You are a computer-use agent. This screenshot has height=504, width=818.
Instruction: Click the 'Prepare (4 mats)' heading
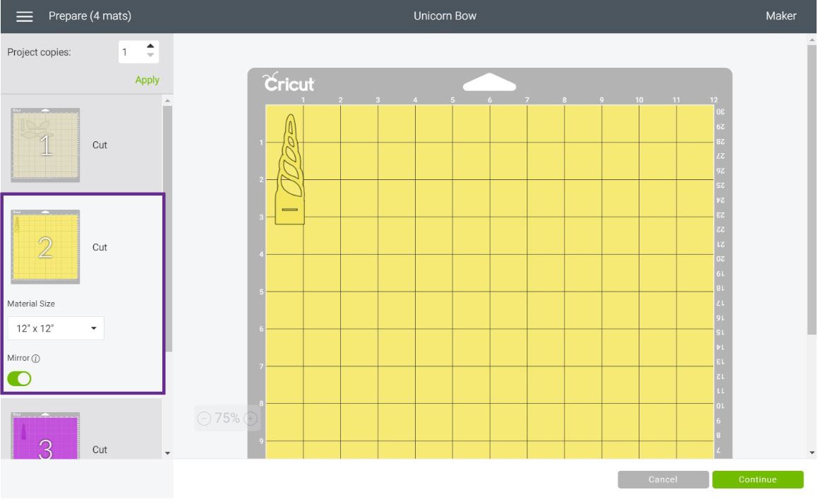point(90,16)
